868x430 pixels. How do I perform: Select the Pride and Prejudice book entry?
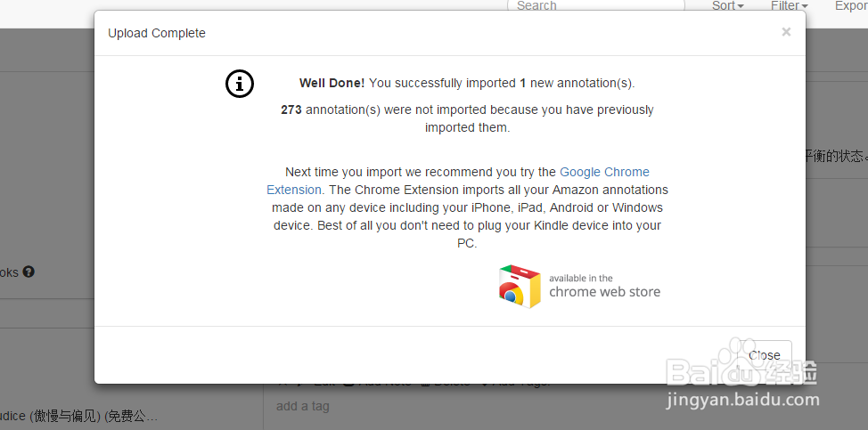pyautogui.click(x=80, y=416)
